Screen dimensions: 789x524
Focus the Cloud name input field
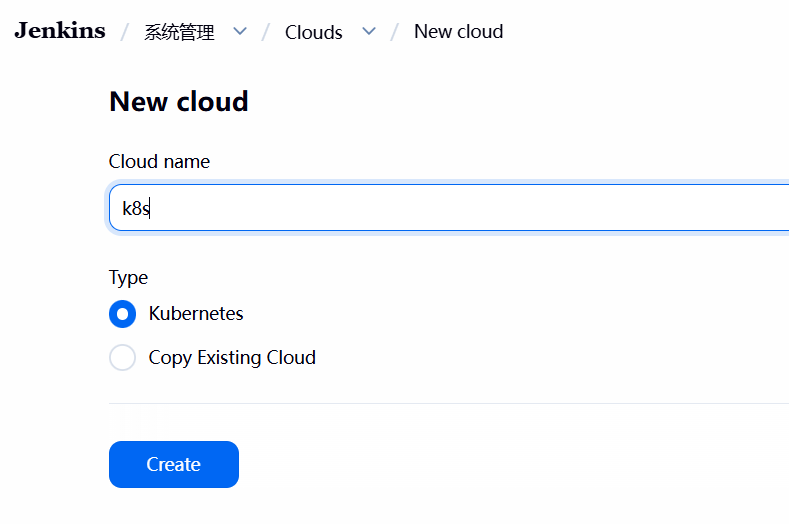coord(449,207)
